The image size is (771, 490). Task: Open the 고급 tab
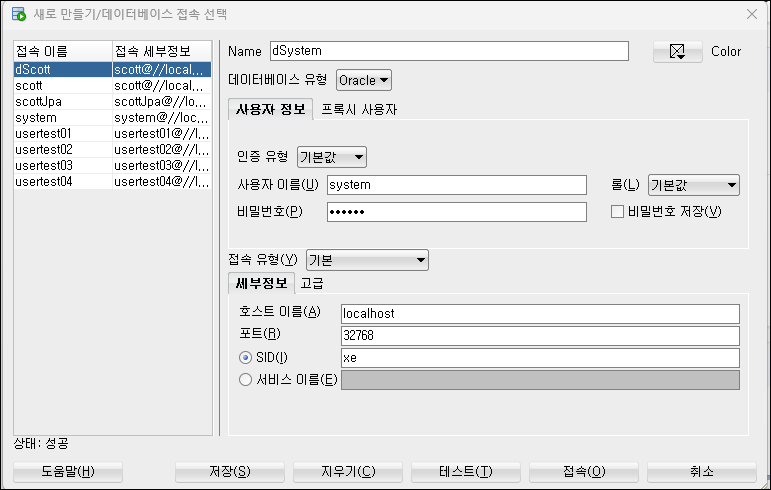tap(312, 283)
